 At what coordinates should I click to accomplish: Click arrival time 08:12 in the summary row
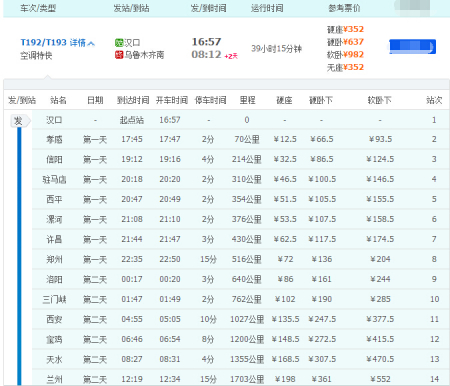coord(206,54)
